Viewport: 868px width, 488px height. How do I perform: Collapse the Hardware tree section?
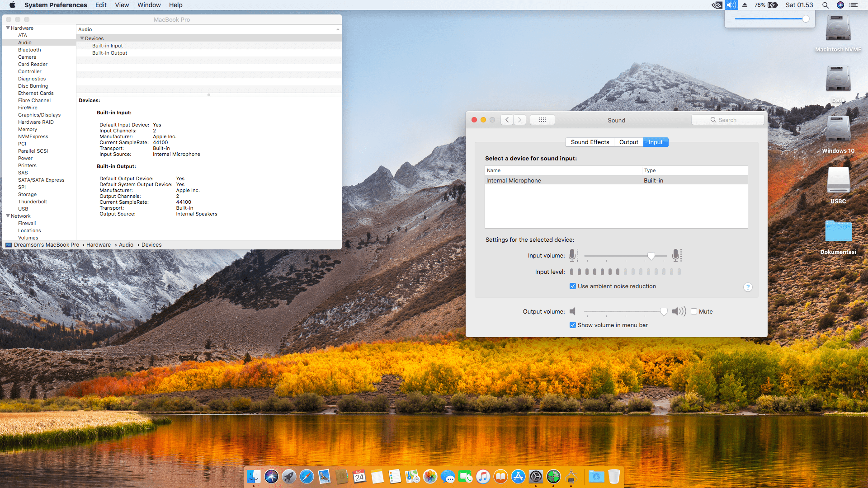point(8,28)
